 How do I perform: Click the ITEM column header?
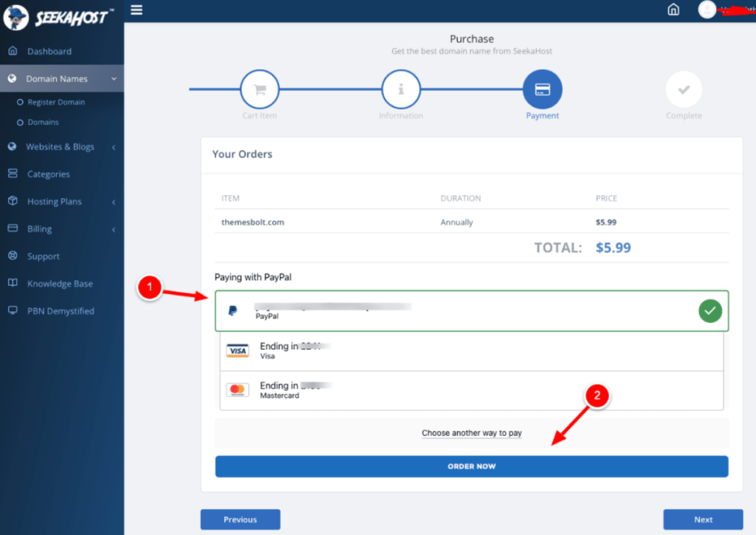(x=230, y=198)
